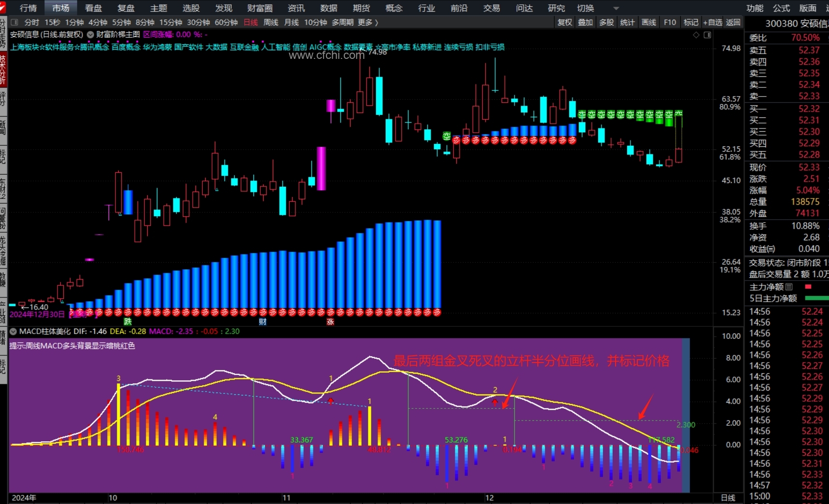
Task: Click the 主力净额 detail icon
Action: point(789,287)
